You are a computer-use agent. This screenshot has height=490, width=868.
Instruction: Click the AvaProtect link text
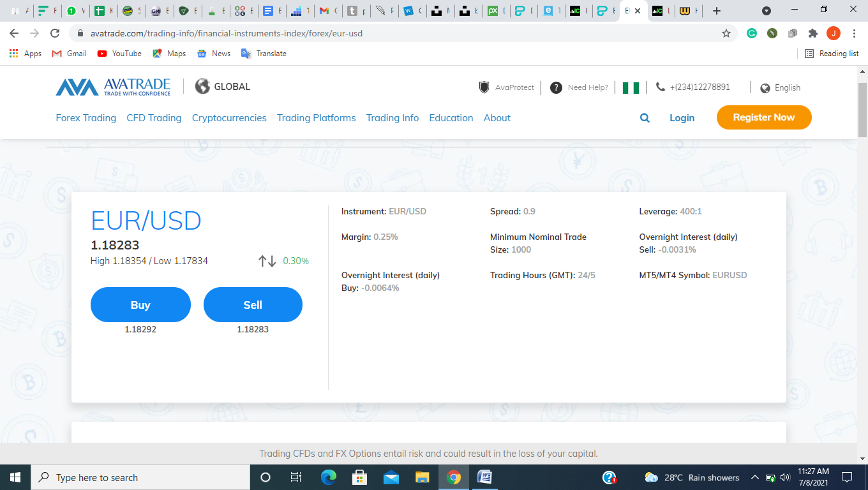(x=514, y=87)
